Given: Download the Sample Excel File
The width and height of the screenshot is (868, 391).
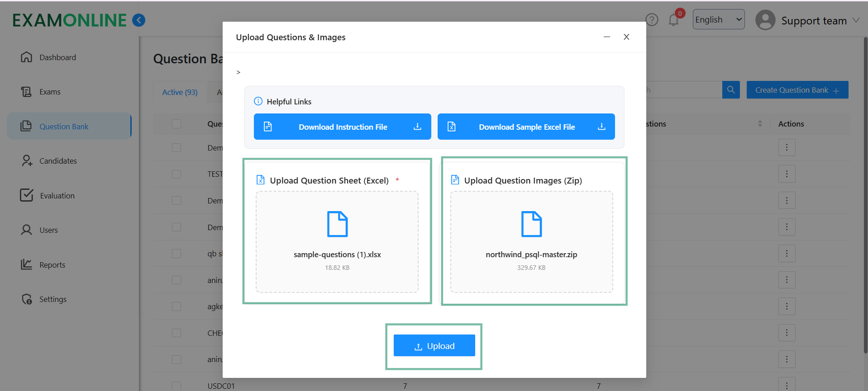Looking at the screenshot, I should click(x=526, y=127).
